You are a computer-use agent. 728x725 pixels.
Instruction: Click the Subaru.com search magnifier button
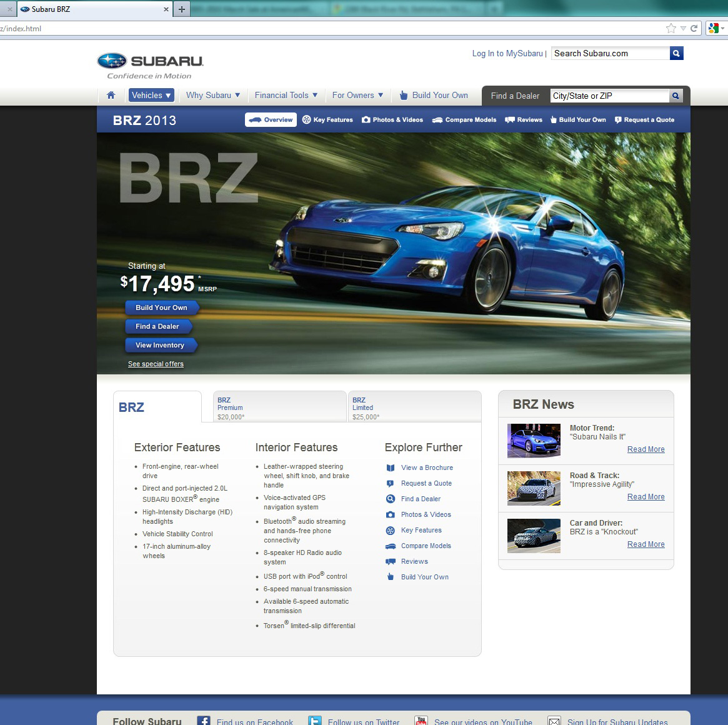coord(676,53)
